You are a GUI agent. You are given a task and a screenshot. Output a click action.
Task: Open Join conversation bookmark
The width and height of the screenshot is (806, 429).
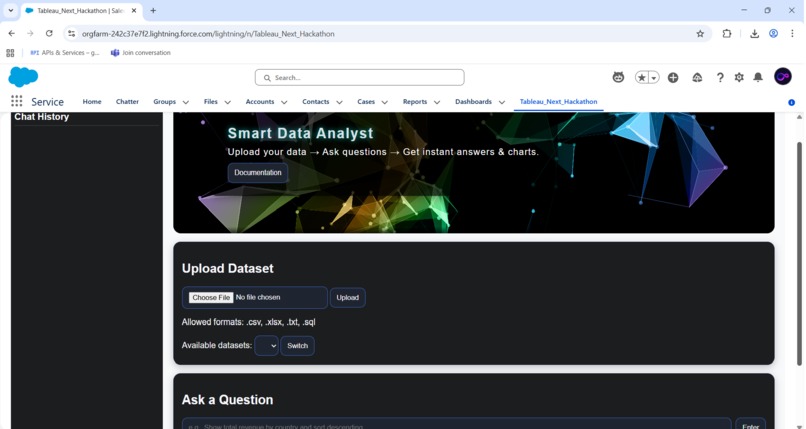pyautogui.click(x=141, y=52)
